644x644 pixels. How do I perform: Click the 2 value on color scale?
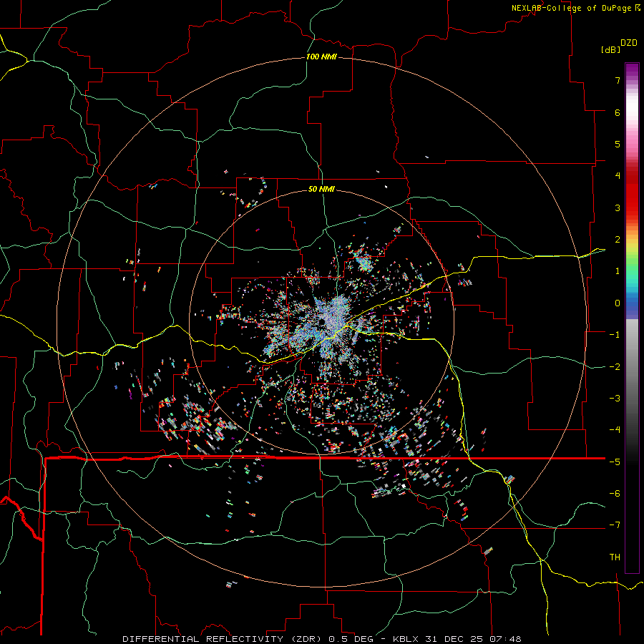point(618,240)
